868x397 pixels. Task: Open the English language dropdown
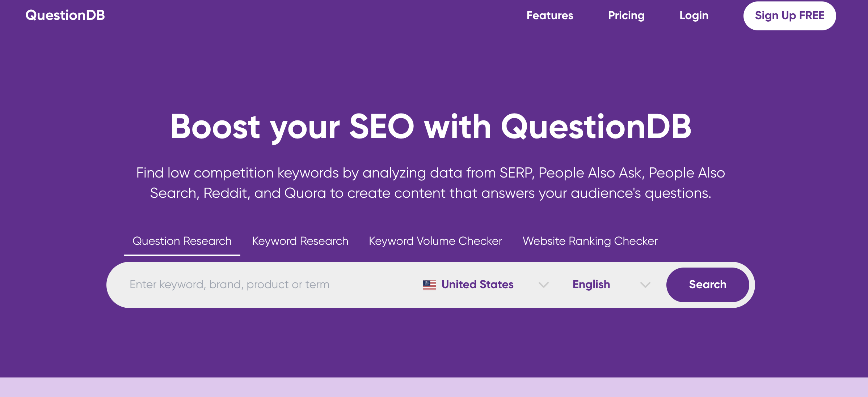[612, 285]
